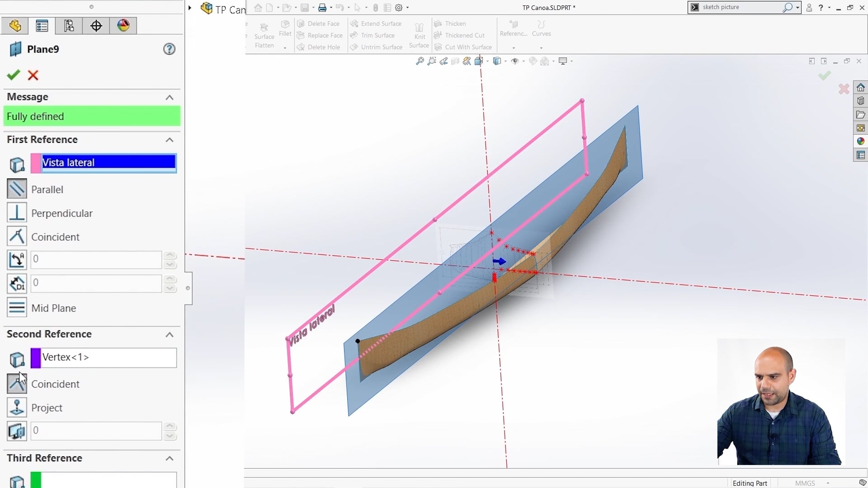The width and height of the screenshot is (868, 488).
Task: Open the Section View tool
Action: coord(479,61)
